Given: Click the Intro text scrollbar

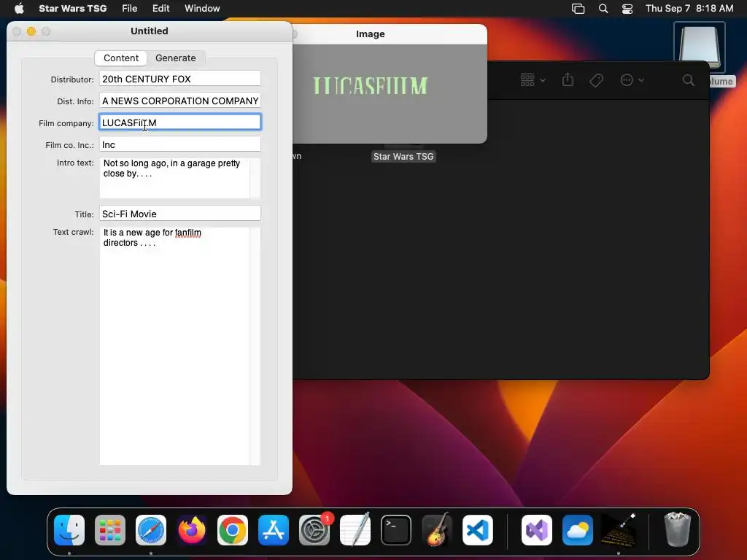Looking at the screenshot, I should (255, 178).
